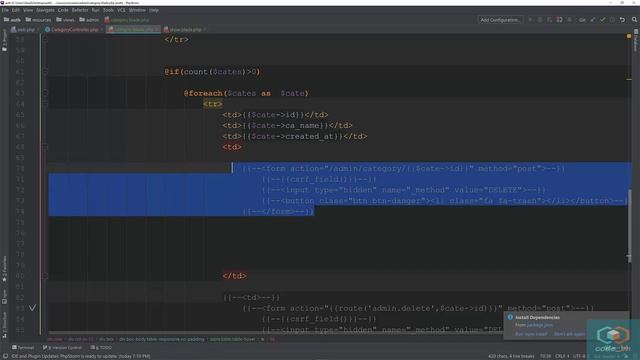640x360 pixels.
Task: Open the Help menu
Action: (154, 10)
